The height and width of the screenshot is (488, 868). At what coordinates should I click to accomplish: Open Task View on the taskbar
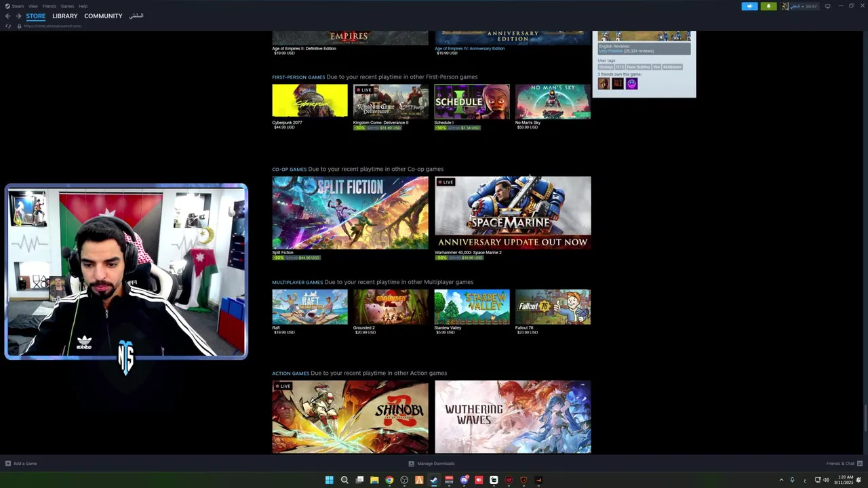coord(359,480)
